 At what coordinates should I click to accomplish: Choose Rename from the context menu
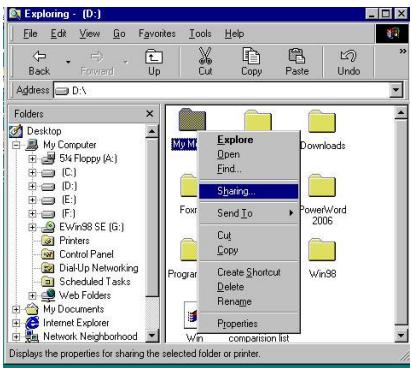(248, 302)
